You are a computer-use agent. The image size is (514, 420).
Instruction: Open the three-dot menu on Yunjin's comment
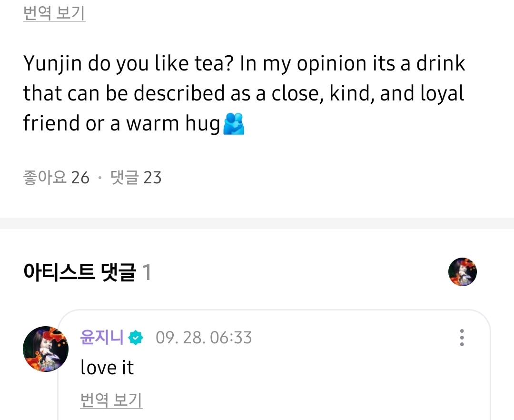pos(462,337)
